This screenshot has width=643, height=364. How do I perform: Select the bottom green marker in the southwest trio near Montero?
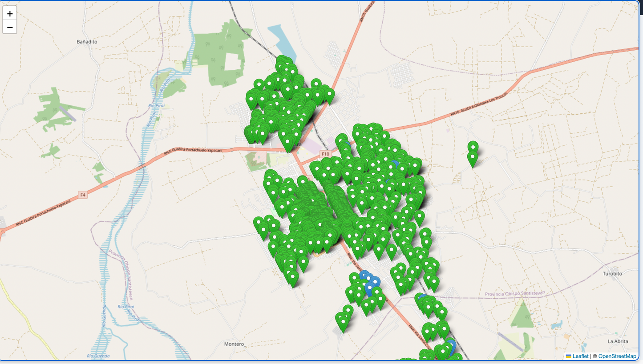click(343, 323)
